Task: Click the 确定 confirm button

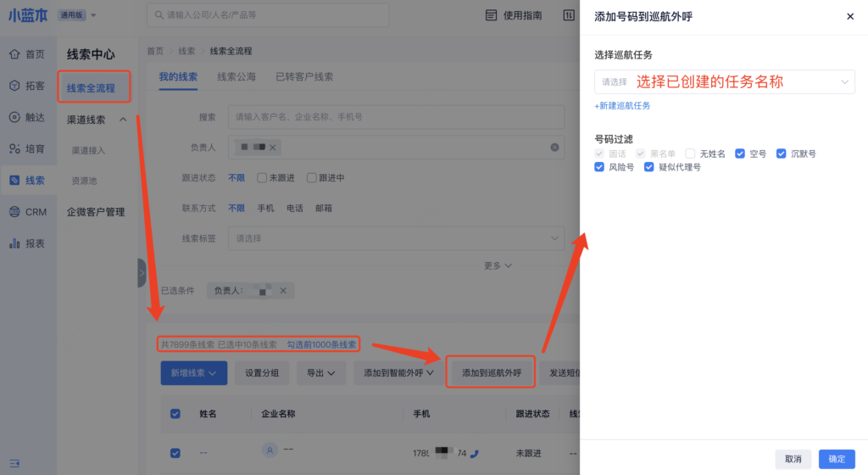Action: (836, 459)
